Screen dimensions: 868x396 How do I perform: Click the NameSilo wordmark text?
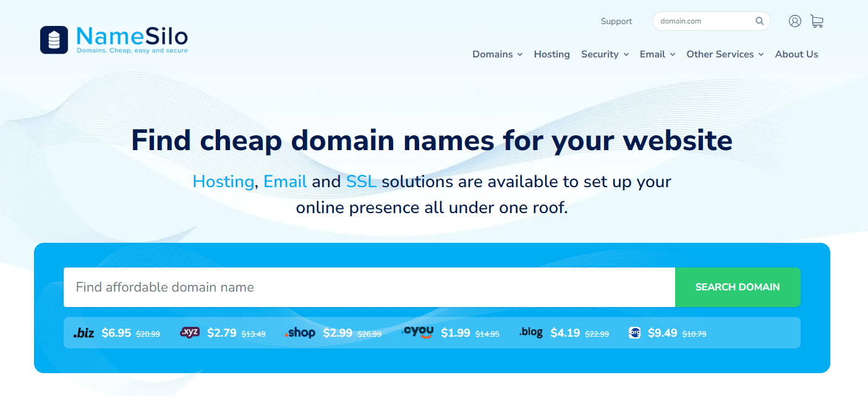point(132,35)
